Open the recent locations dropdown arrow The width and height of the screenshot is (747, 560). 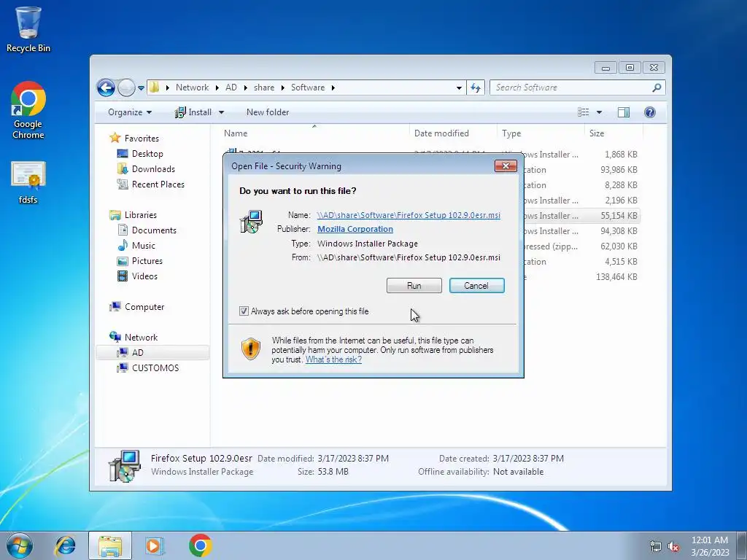click(x=141, y=88)
